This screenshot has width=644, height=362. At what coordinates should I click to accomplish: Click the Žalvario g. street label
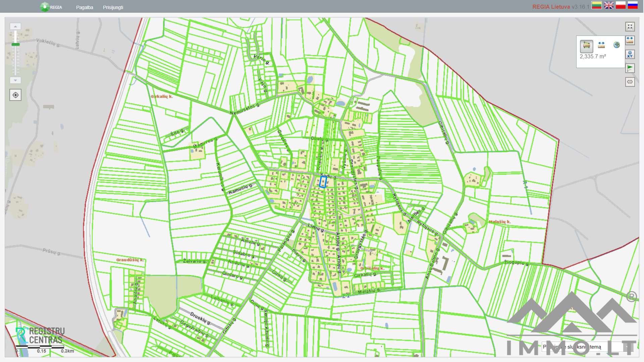[x=195, y=261]
